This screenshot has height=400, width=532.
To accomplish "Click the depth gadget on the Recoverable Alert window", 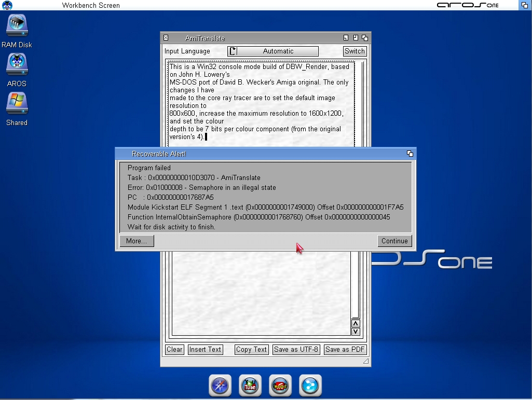I will click(x=410, y=154).
